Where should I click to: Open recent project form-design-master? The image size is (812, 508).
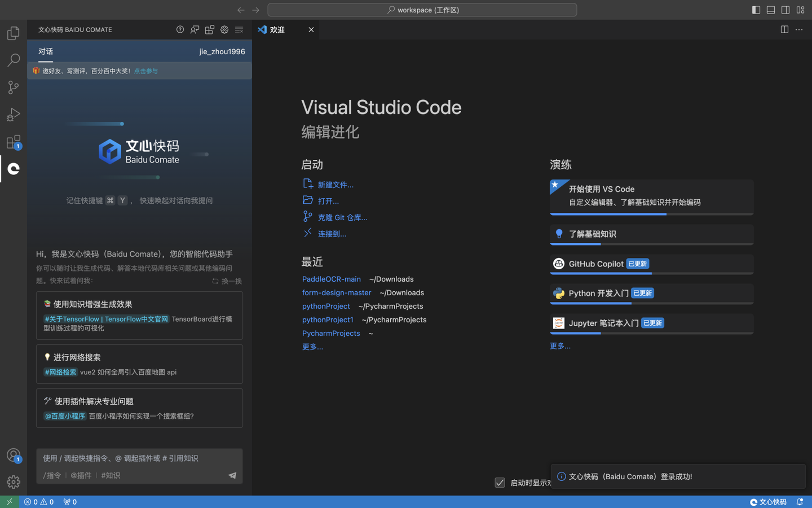[x=337, y=292]
